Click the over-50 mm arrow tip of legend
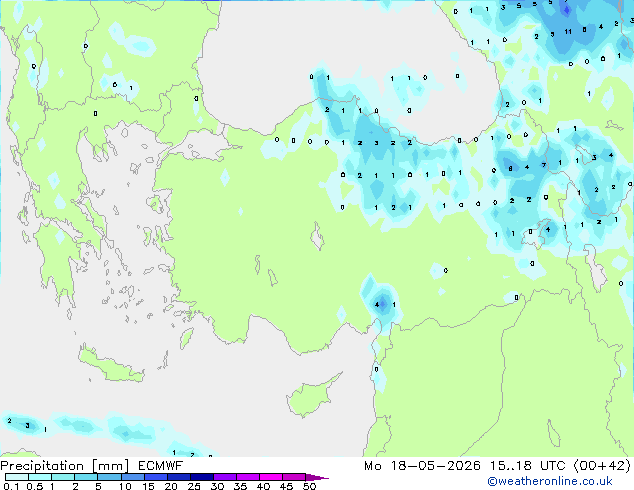This screenshot has height=490, width=634. tap(317, 477)
